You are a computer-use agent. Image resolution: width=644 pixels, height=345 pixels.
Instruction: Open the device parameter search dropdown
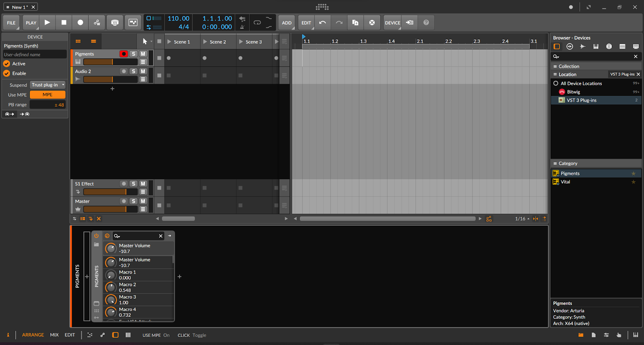click(117, 236)
